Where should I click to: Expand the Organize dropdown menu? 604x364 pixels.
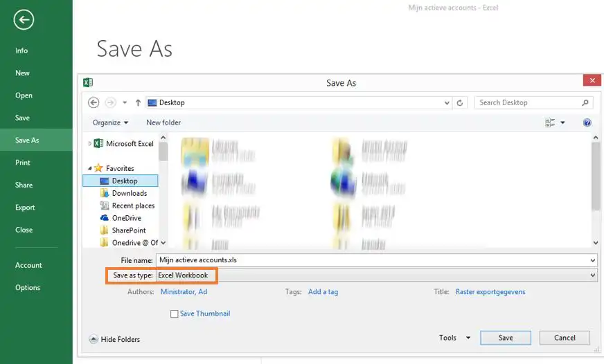(110, 122)
